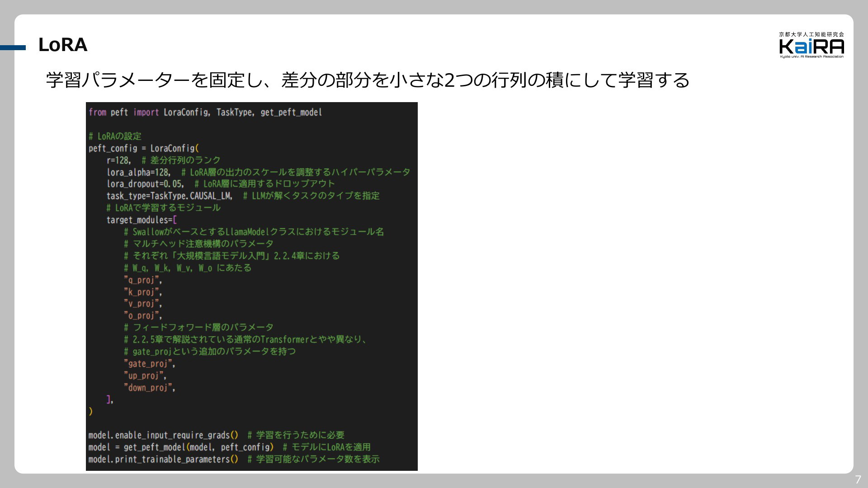Click the line "peft_config = LoraConfig("
Image resolution: width=868 pixels, height=488 pixels.
pyautogui.click(x=144, y=148)
